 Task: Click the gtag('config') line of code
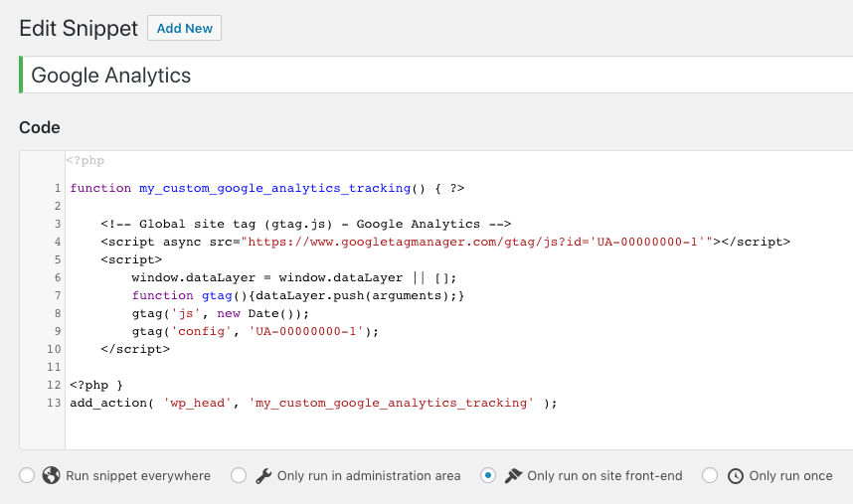tap(256, 331)
